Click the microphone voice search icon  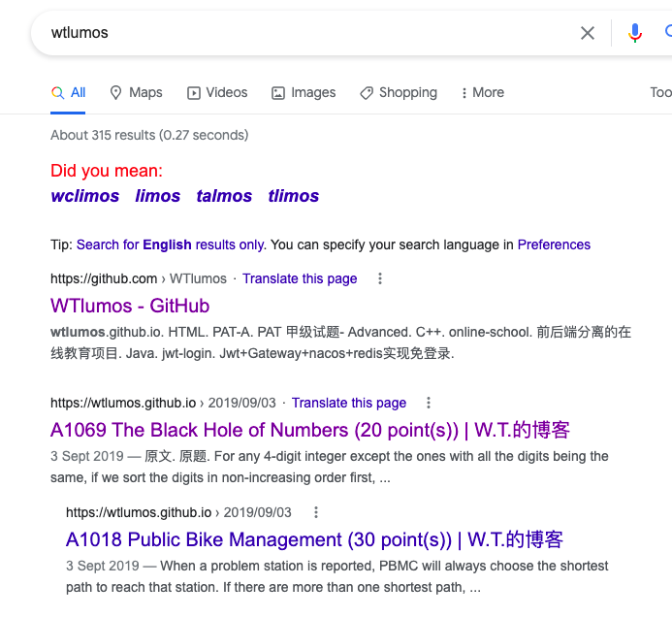(635, 33)
